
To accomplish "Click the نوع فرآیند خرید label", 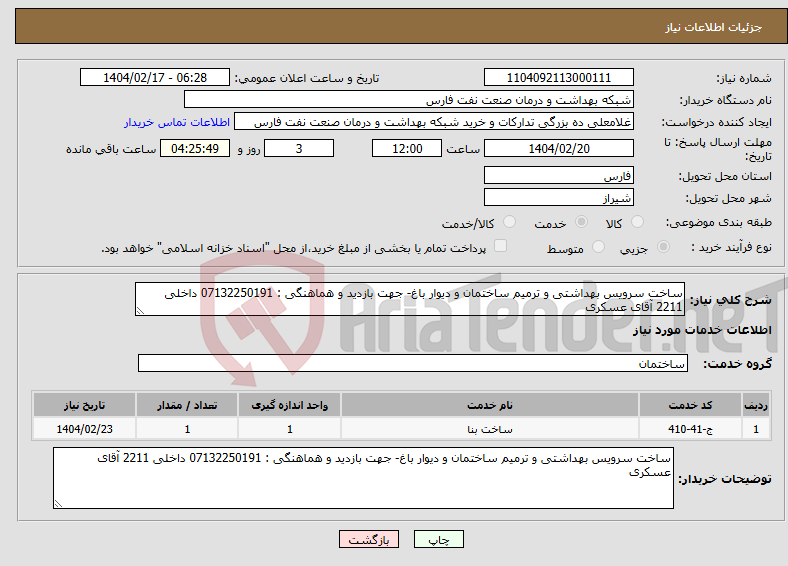I will pos(732,247).
